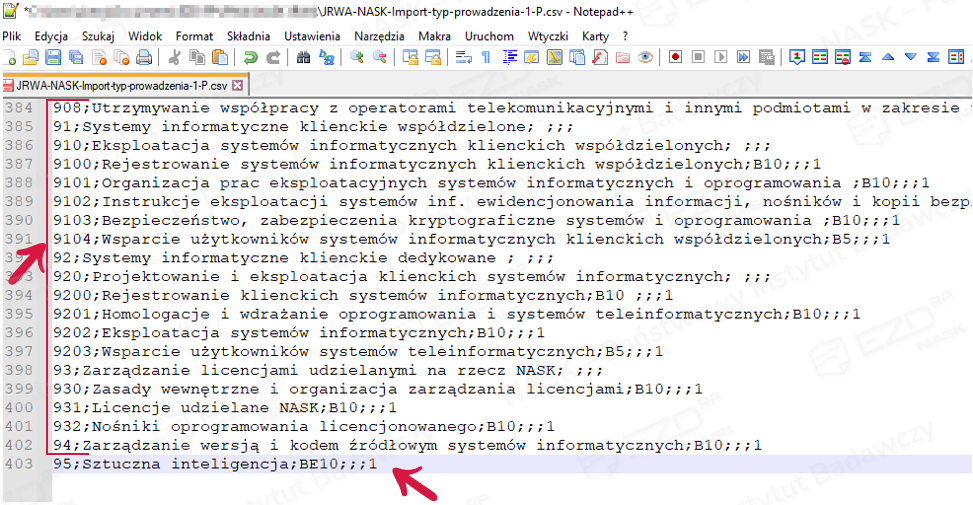Click the Save file icon

(50, 57)
